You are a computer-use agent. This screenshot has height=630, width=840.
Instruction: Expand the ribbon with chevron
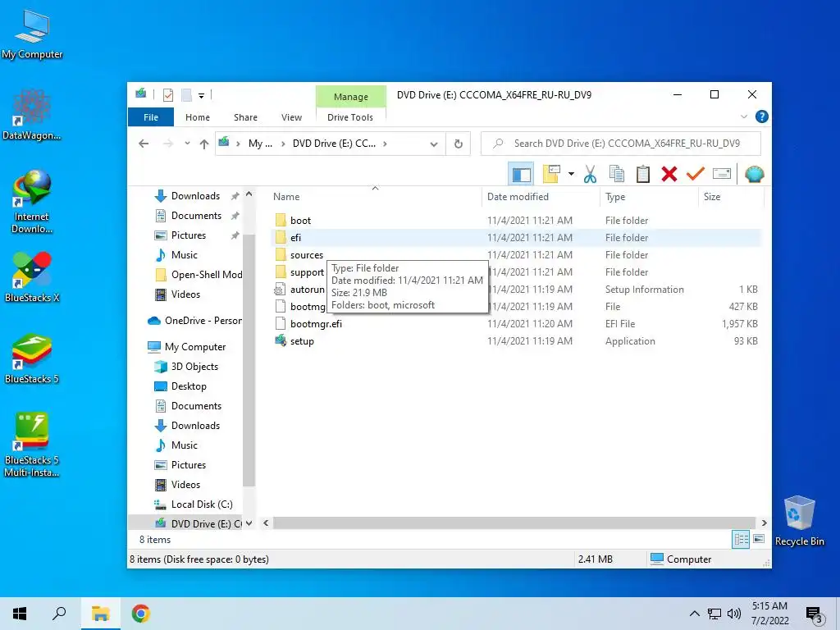[743, 116]
